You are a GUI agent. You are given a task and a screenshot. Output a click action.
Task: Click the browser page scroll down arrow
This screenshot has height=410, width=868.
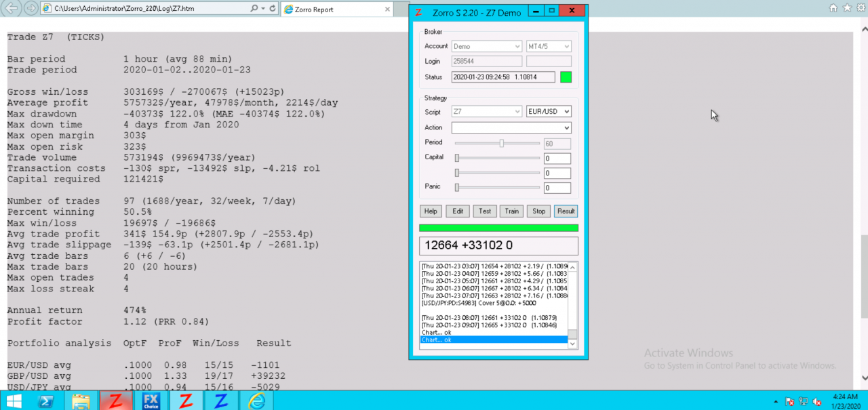click(864, 378)
